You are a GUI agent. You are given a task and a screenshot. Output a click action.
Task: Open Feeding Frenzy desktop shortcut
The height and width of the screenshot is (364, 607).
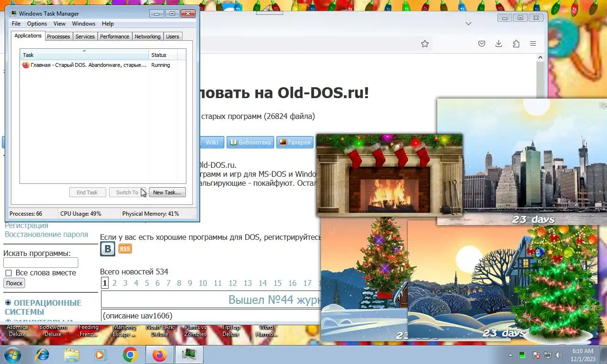[88, 330]
